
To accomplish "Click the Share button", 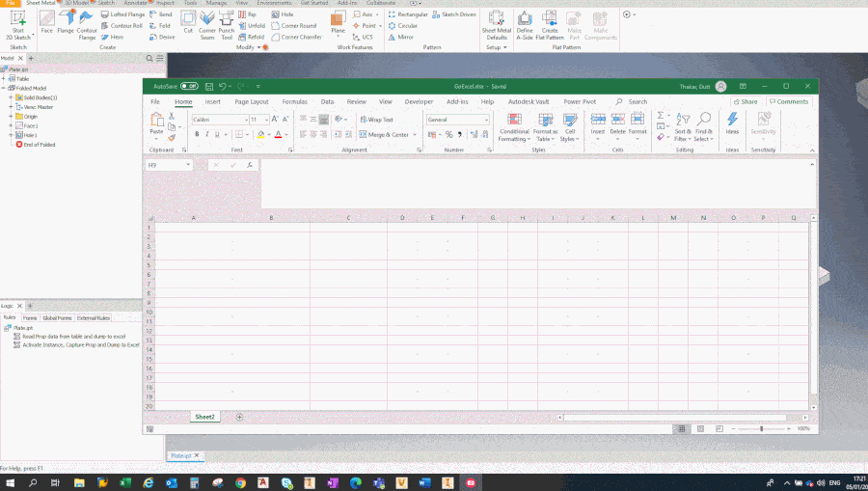I will pos(745,101).
